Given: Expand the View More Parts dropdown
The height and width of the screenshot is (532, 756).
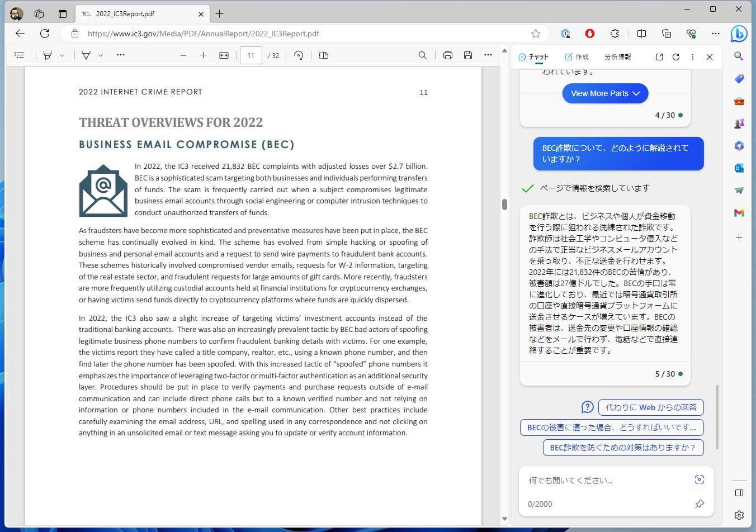Looking at the screenshot, I should click(x=605, y=93).
